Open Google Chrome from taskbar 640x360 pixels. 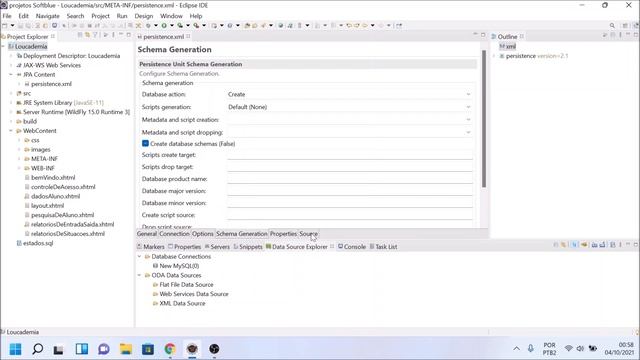click(x=170, y=349)
